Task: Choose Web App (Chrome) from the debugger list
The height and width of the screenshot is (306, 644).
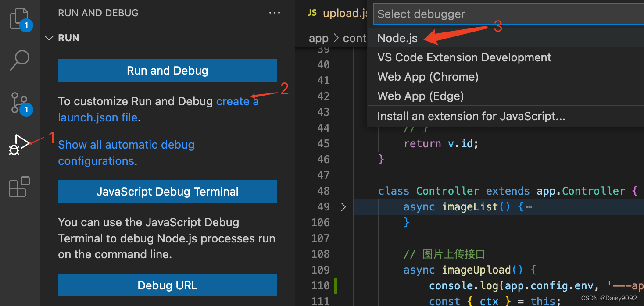Action: pyautogui.click(x=428, y=77)
